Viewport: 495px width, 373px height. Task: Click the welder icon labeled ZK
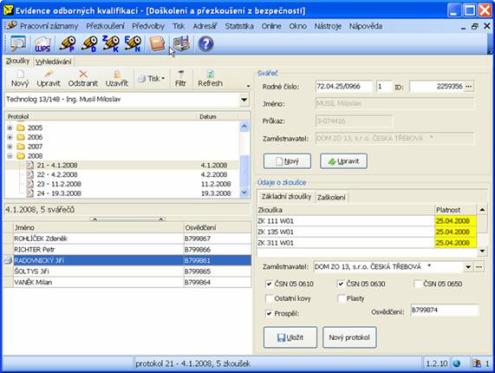click(111, 44)
